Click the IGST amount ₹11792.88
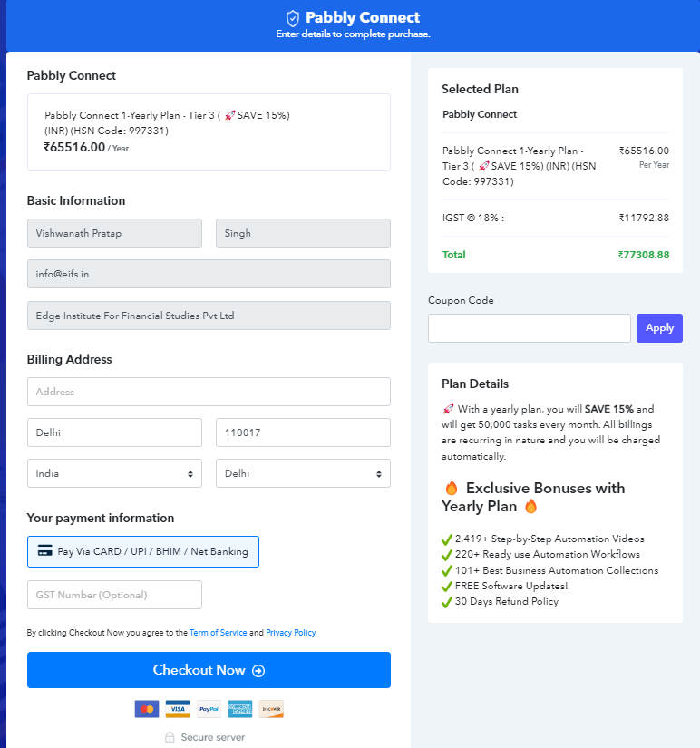700x748 pixels. (x=644, y=218)
